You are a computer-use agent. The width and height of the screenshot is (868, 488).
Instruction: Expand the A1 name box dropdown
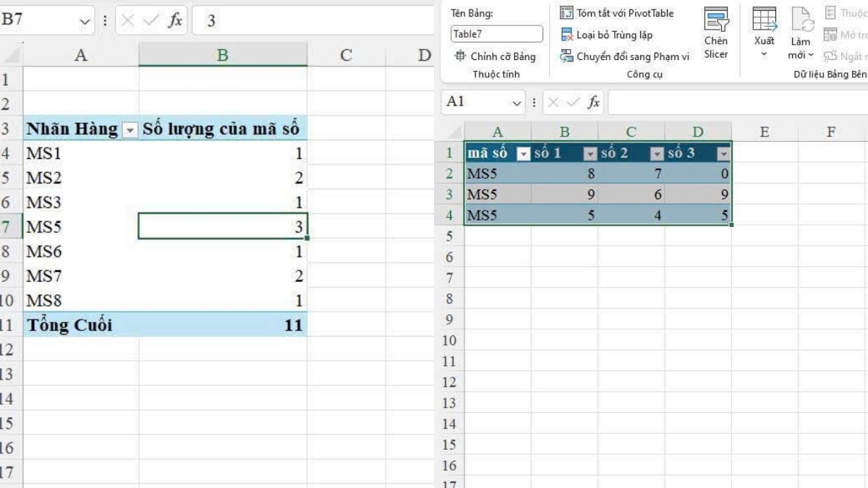coord(516,103)
